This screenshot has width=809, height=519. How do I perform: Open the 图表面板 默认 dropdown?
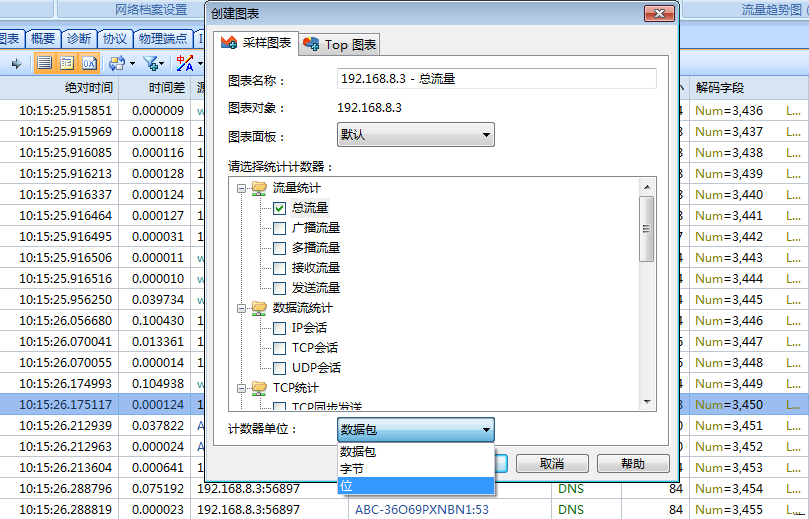(x=415, y=135)
